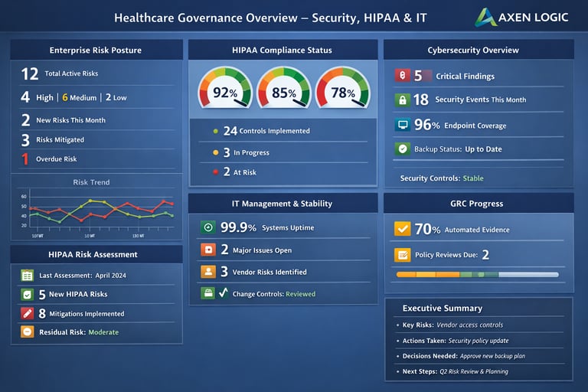Select the HIPAA Compliance Status header
Viewport: 588px width, 392px height.
click(283, 50)
